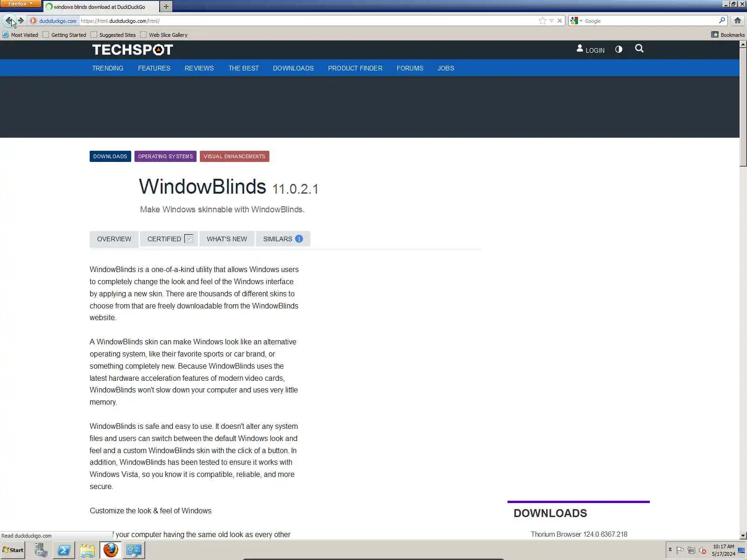
Task: Open the Features menu
Action: (x=154, y=68)
